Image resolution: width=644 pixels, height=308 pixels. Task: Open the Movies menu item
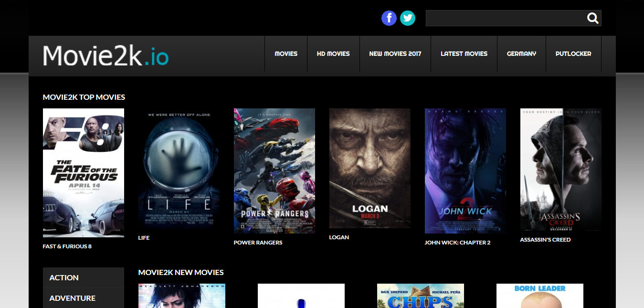coord(286,53)
